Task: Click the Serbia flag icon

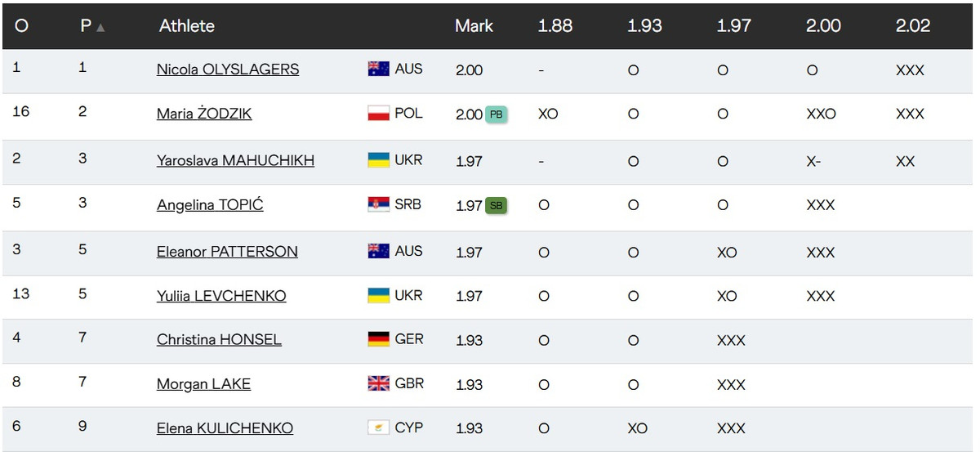Action: pyautogui.click(x=378, y=204)
